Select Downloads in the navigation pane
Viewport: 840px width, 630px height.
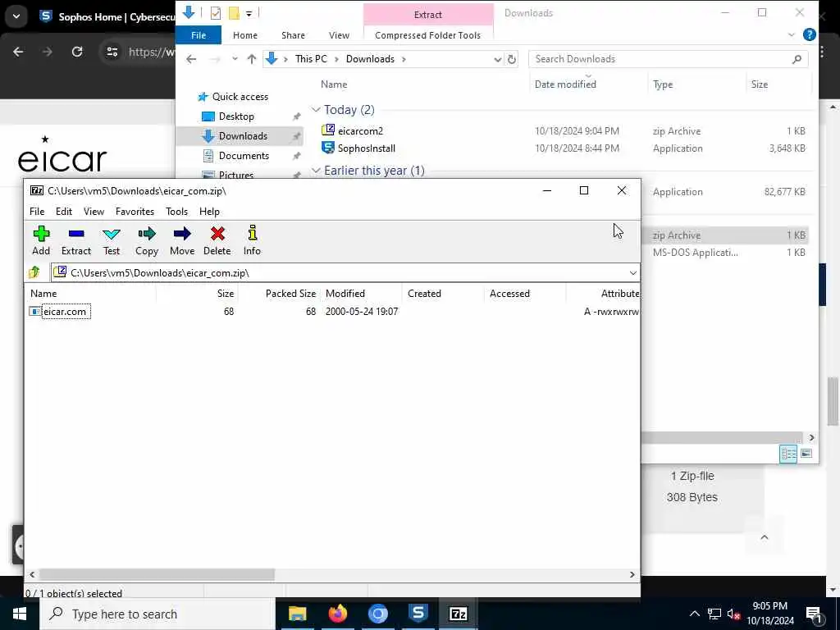coord(243,136)
